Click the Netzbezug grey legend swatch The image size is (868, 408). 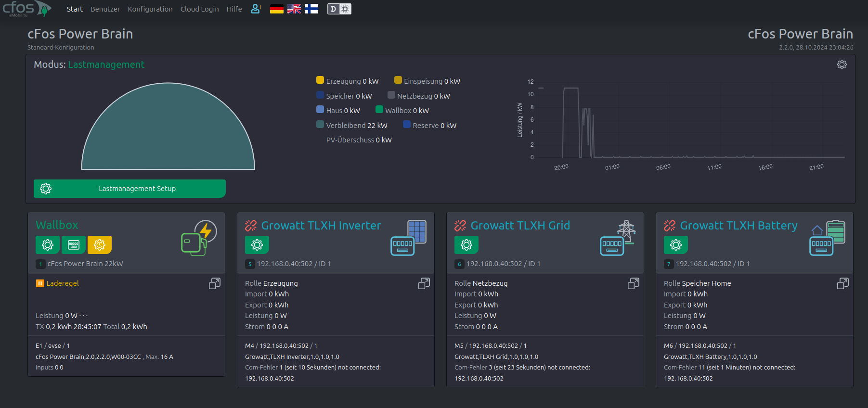(391, 95)
